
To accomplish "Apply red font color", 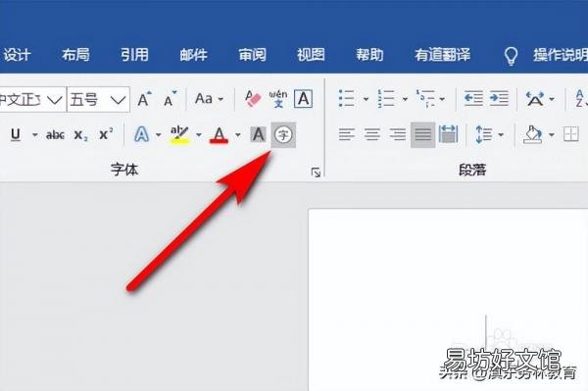I will [x=219, y=135].
